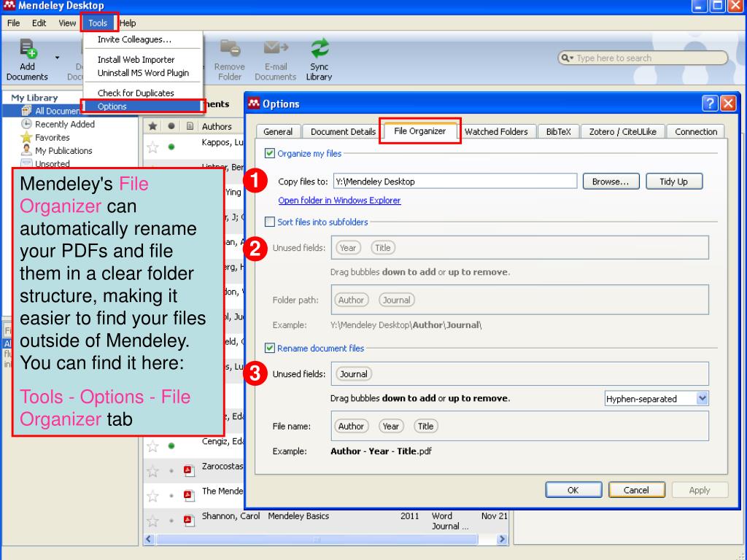Open PDF icon on Shannon, Carol row
The height and width of the screenshot is (560, 747).
(x=189, y=521)
